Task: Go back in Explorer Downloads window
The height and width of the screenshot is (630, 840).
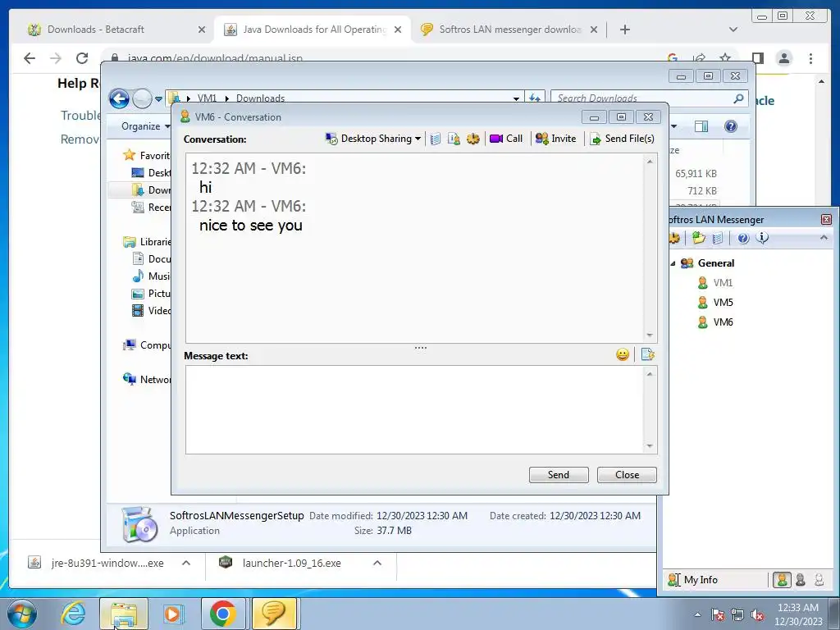Action: click(x=119, y=98)
